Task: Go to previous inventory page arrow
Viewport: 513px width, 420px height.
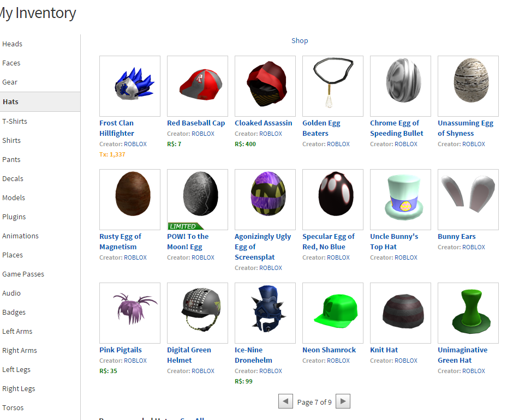Action: [x=285, y=401]
